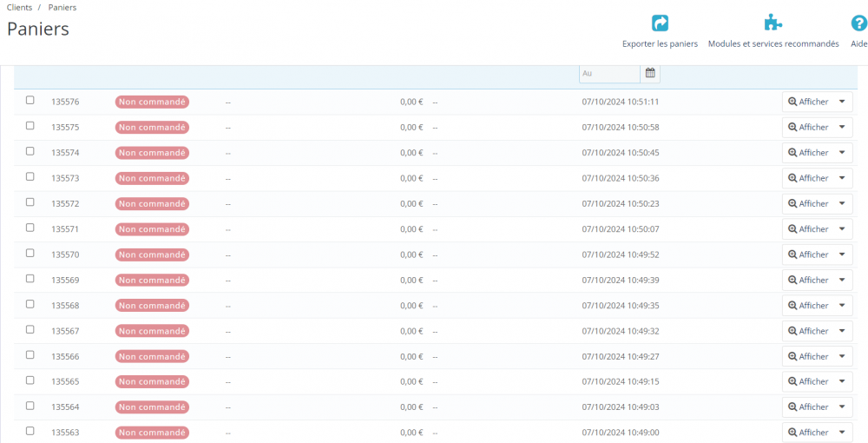The height and width of the screenshot is (443, 868).
Task: Select date 07/10/2024 10:51:11
Action: tap(621, 102)
